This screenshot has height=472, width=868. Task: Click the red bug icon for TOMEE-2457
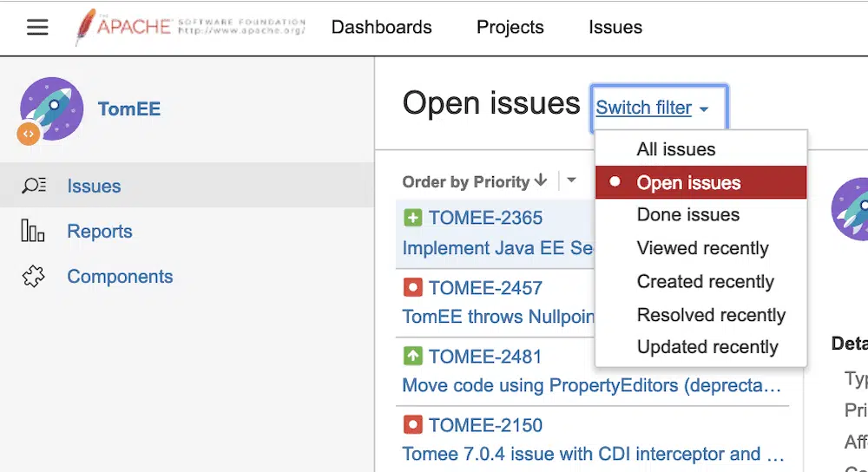point(412,287)
